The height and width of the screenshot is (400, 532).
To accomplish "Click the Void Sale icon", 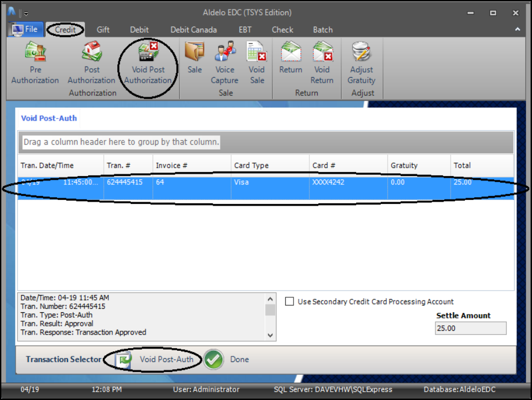I will [x=257, y=63].
